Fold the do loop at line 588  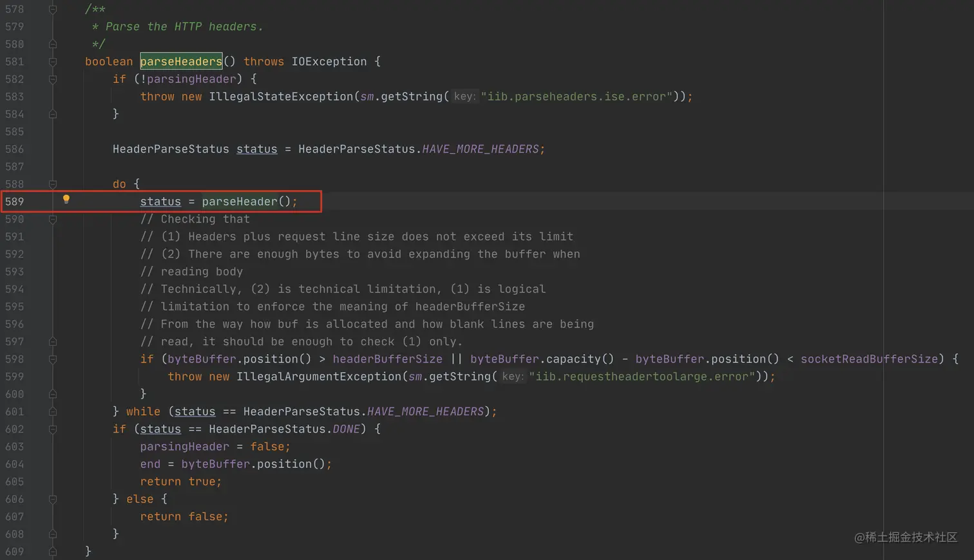pos(53,184)
